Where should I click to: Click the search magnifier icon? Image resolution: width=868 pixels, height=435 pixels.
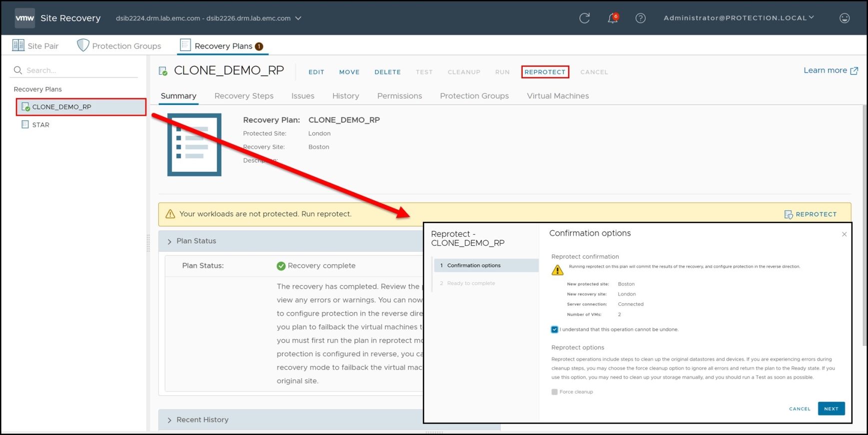[x=18, y=70]
